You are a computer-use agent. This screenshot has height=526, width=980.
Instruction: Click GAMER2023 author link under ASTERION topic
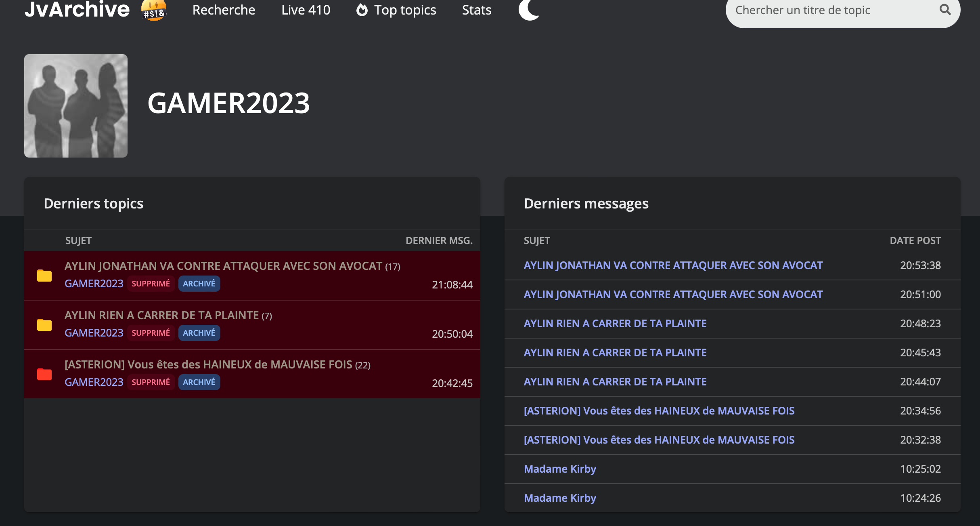point(94,382)
